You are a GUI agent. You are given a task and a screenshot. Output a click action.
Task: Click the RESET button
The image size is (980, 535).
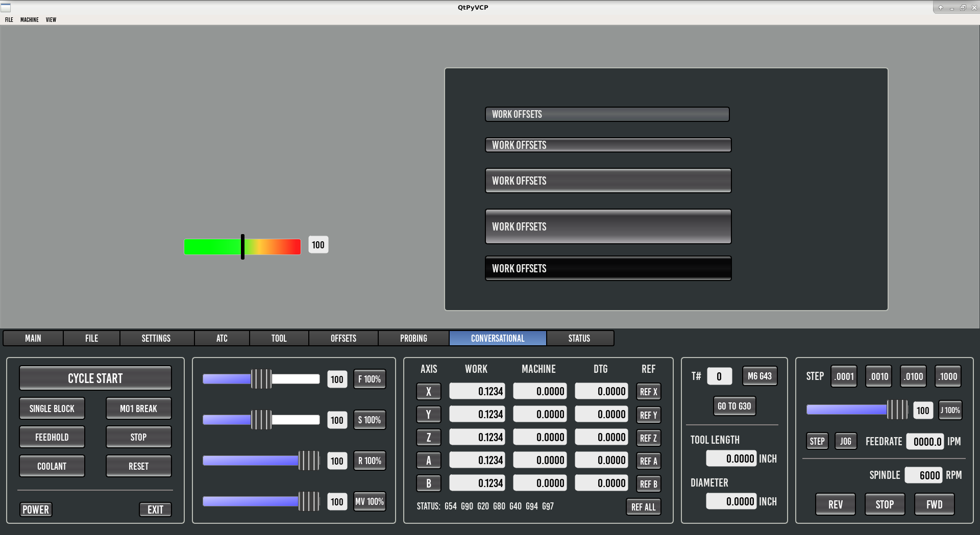[x=139, y=466]
